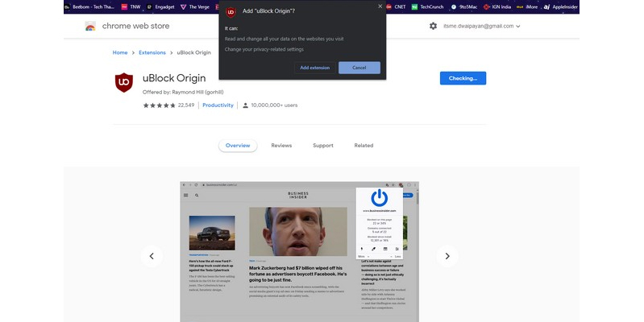
Task: Open The Verge bookmark
Action: (195, 6)
